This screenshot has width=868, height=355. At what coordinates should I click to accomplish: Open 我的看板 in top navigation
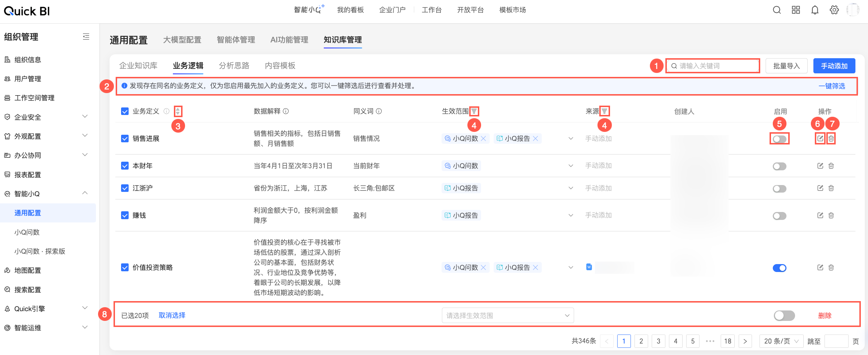(350, 10)
